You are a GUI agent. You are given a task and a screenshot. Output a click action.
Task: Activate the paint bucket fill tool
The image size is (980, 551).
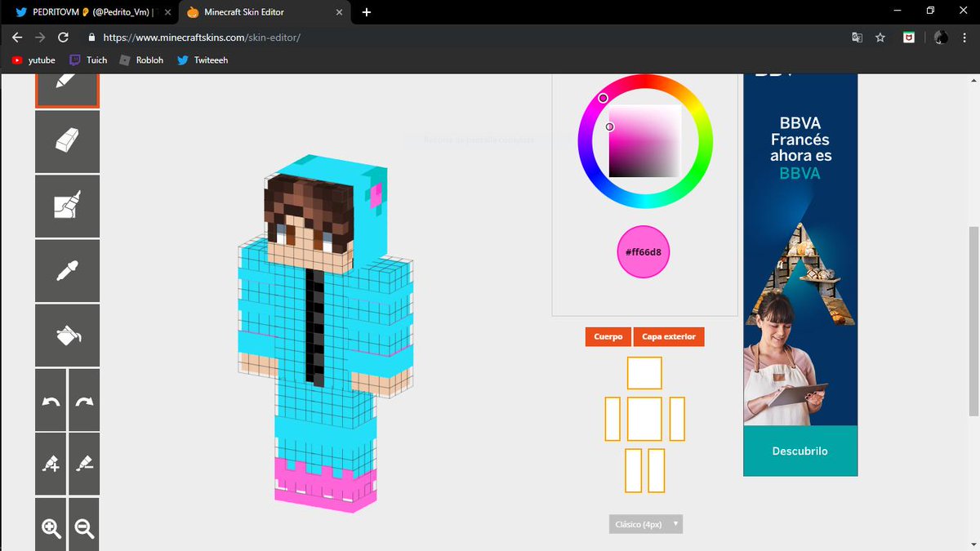click(x=67, y=335)
